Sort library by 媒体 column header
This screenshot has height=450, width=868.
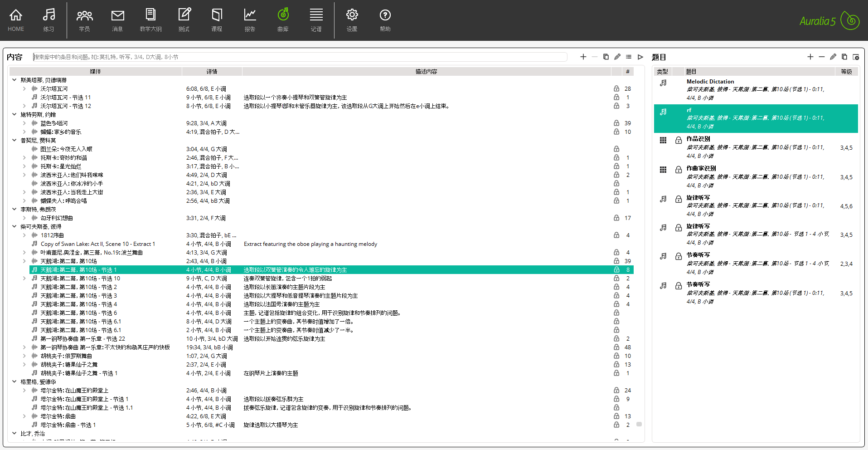tap(96, 71)
